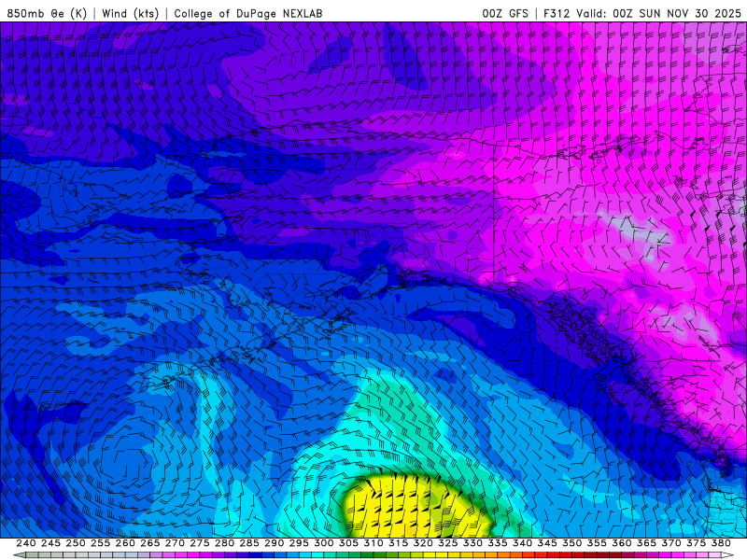Click the 275 value on the scale
747x560 pixels.
pos(200,543)
